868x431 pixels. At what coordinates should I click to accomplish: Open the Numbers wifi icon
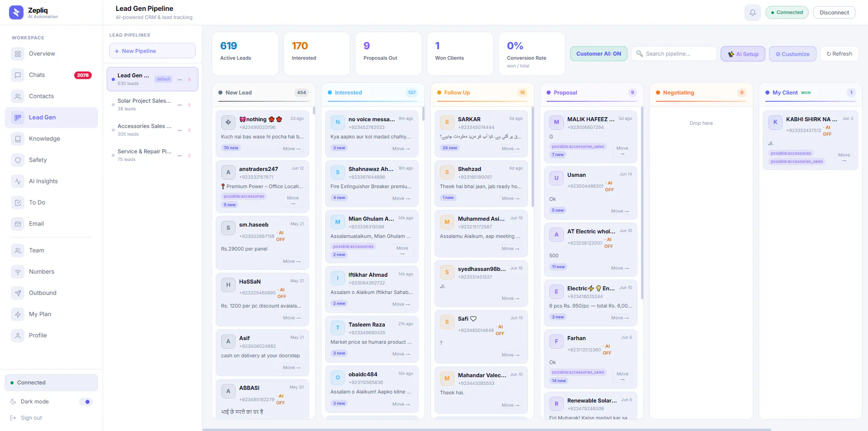(18, 272)
